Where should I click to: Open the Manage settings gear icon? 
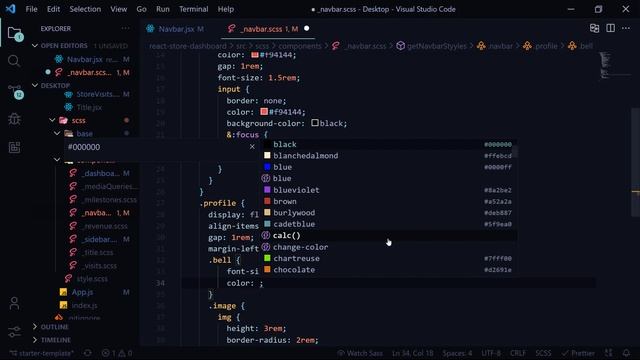point(14,331)
